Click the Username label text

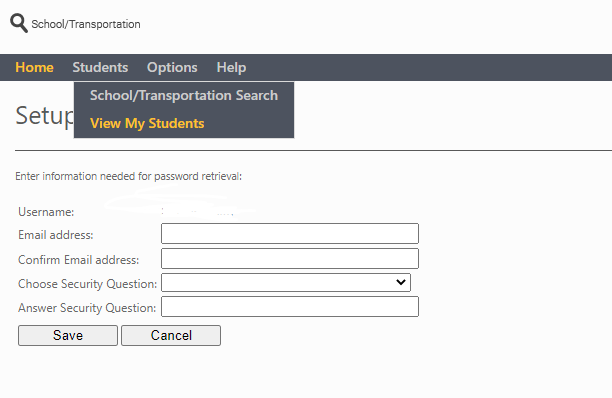(46, 212)
